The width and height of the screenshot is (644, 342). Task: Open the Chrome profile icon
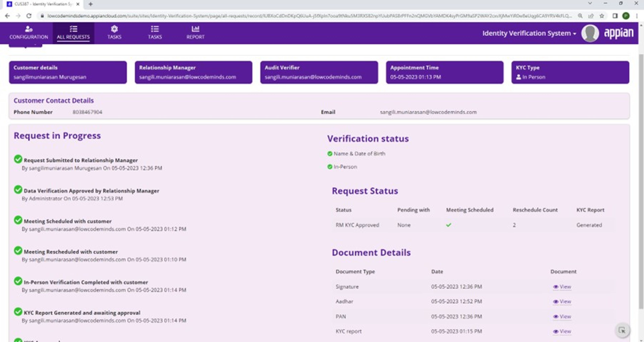coord(626,16)
